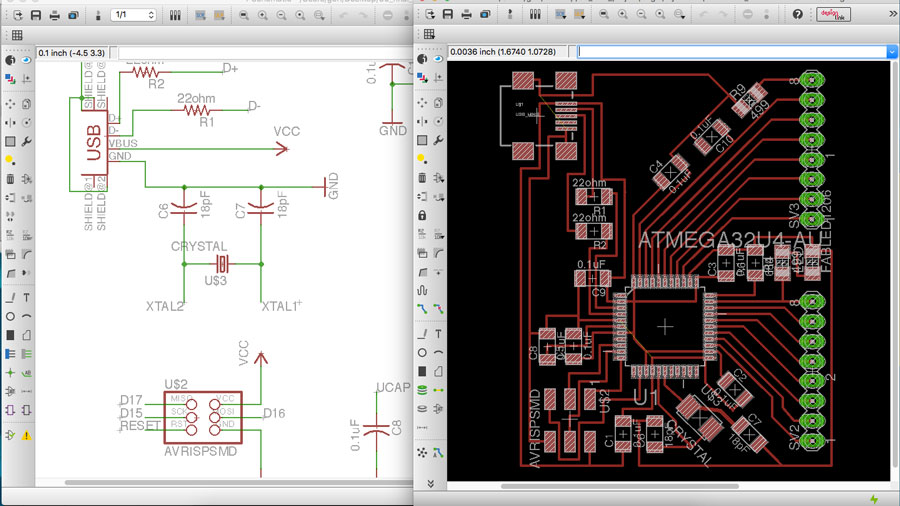Select the text tool in schematic sidebar

pos(27,297)
